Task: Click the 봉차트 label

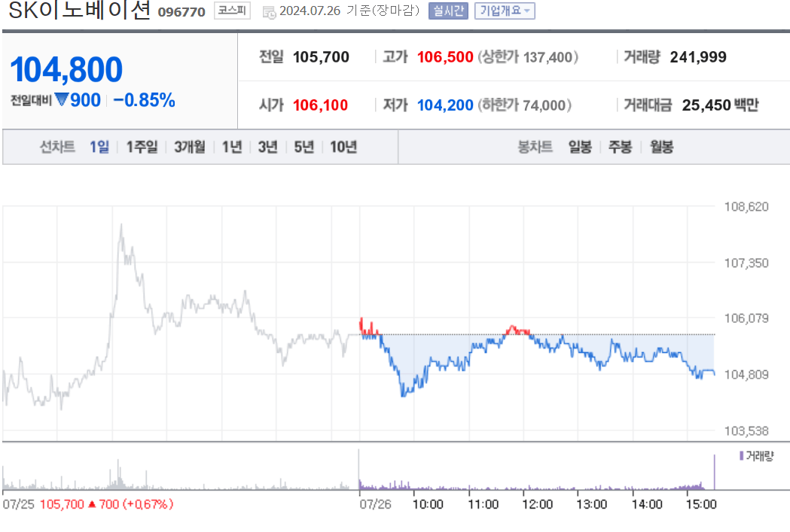Action: [x=535, y=147]
